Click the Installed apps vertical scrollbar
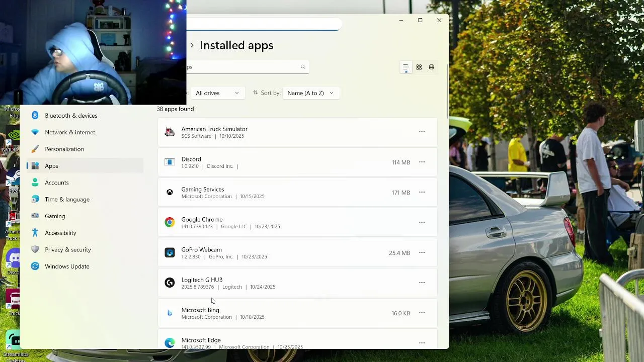 tap(447, 90)
